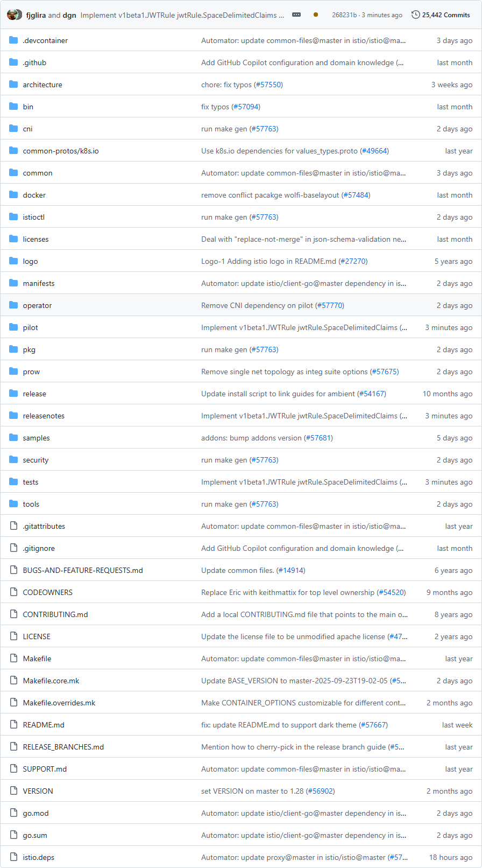
Task: Click the file icon beside Makefile
Action: tap(13, 659)
